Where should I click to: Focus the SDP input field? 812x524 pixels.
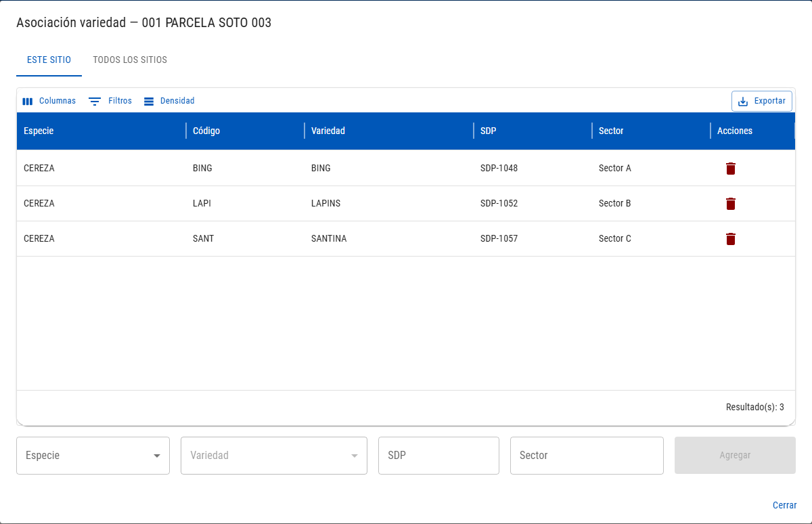point(438,456)
